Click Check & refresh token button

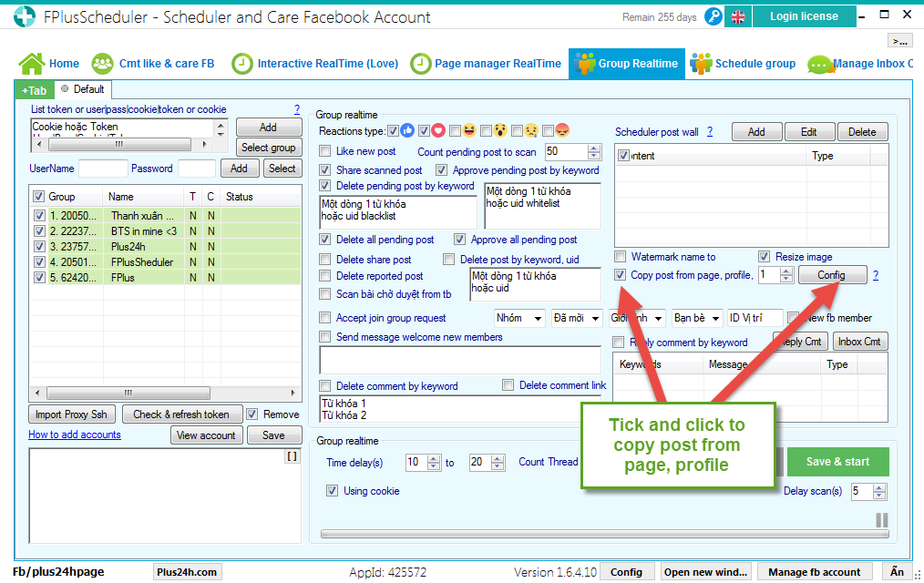click(181, 414)
